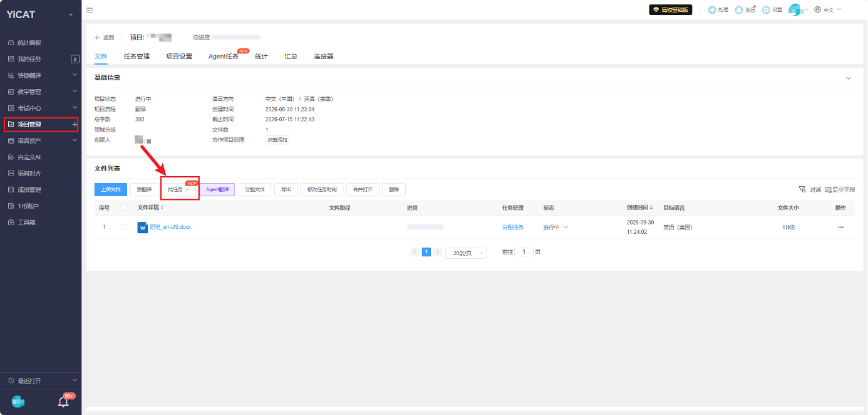Expand the 快捷翻译 chevron
Screen dimensions: 868x415
75,75
